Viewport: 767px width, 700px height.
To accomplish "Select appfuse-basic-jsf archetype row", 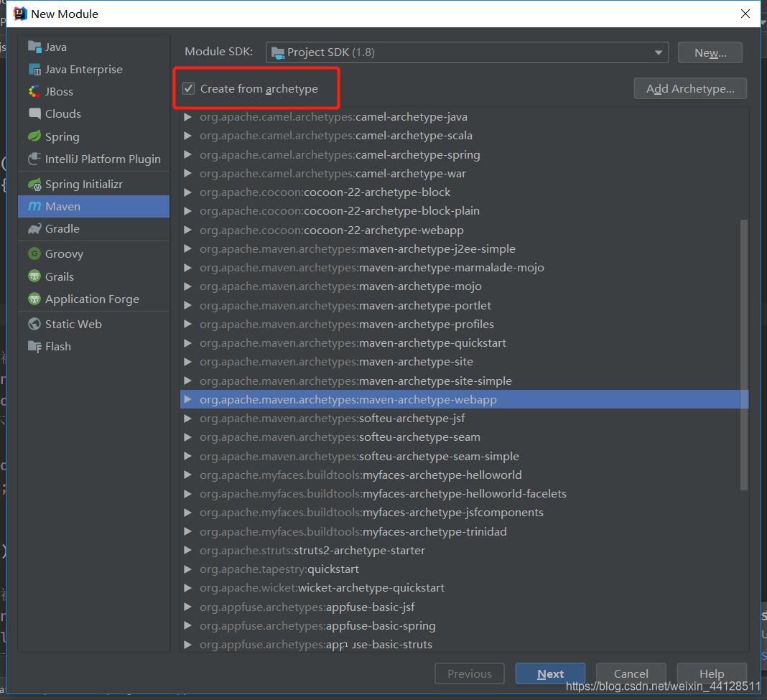I will 464,607.
